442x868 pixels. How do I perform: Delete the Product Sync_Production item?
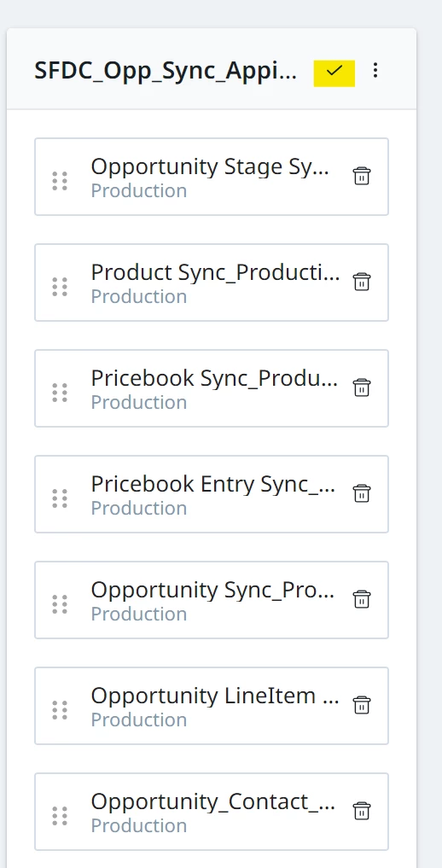362,282
